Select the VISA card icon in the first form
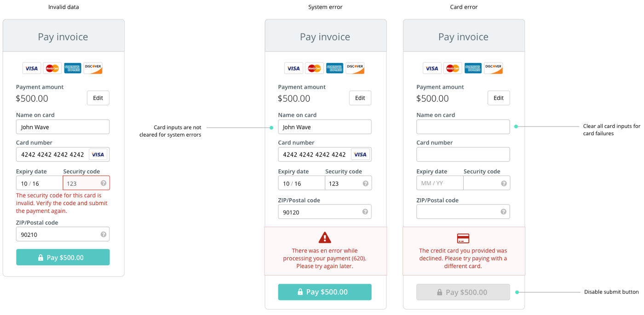644x315 pixels. [x=31, y=68]
